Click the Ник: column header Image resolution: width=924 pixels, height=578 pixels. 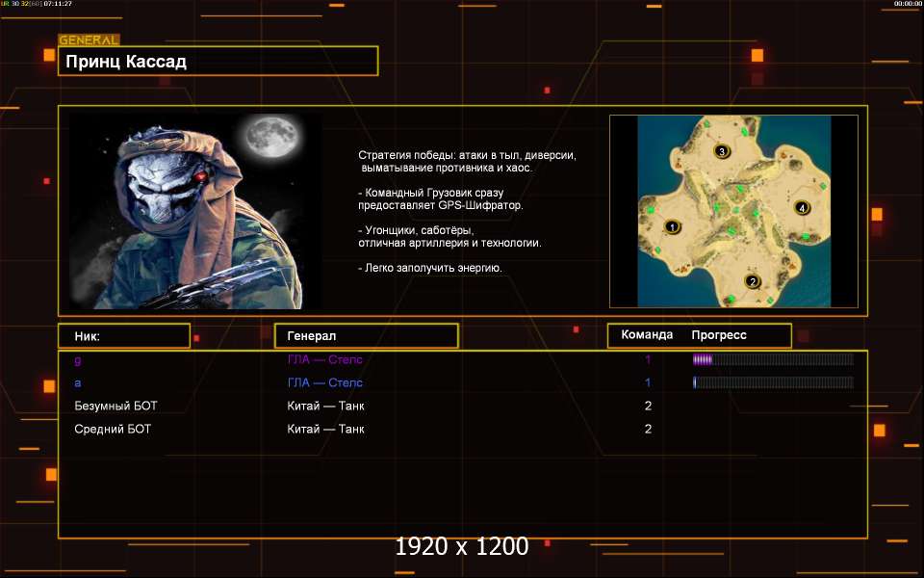[x=124, y=336]
